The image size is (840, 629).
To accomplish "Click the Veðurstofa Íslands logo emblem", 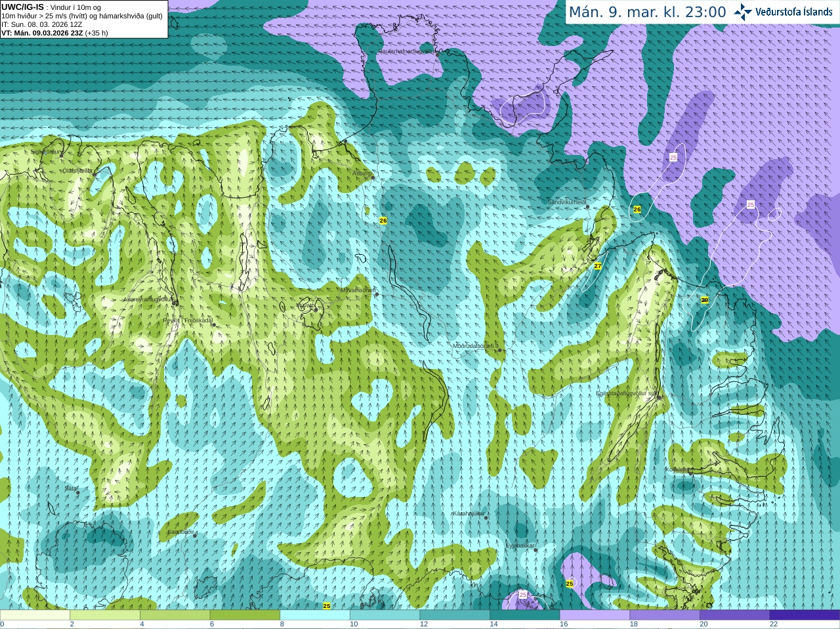I will click(x=743, y=12).
